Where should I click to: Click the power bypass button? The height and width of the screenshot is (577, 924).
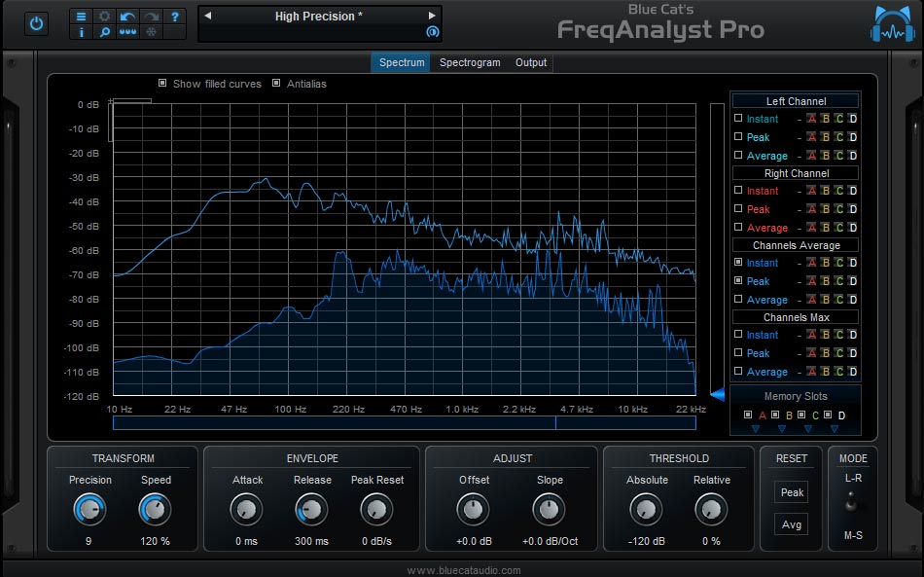click(x=36, y=23)
